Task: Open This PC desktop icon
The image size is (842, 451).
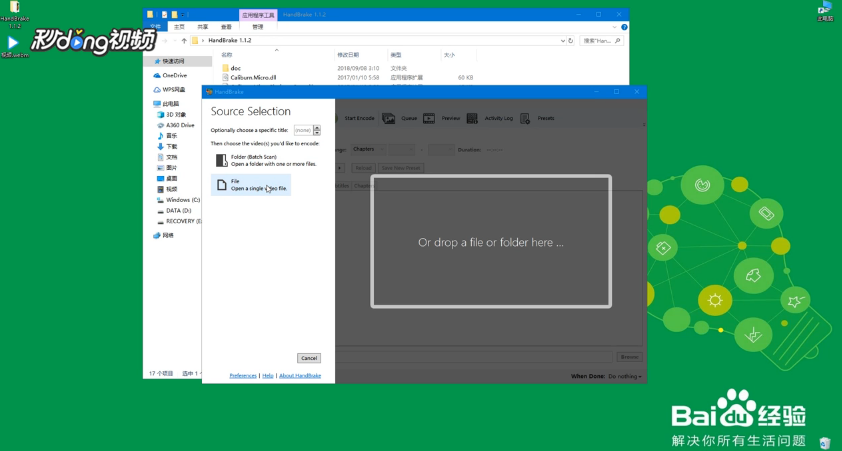Action: point(825,11)
